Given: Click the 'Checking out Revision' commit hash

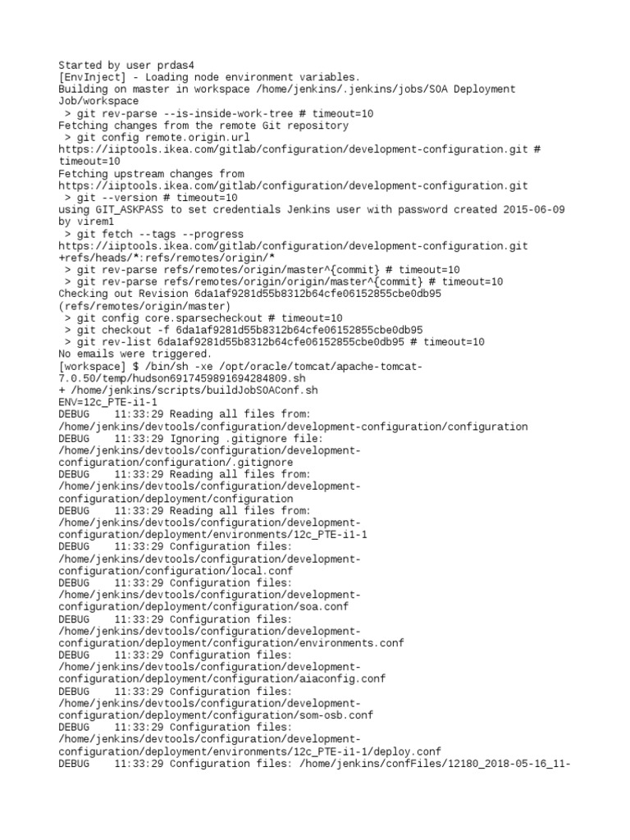Looking at the screenshot, I should [317, 294].
